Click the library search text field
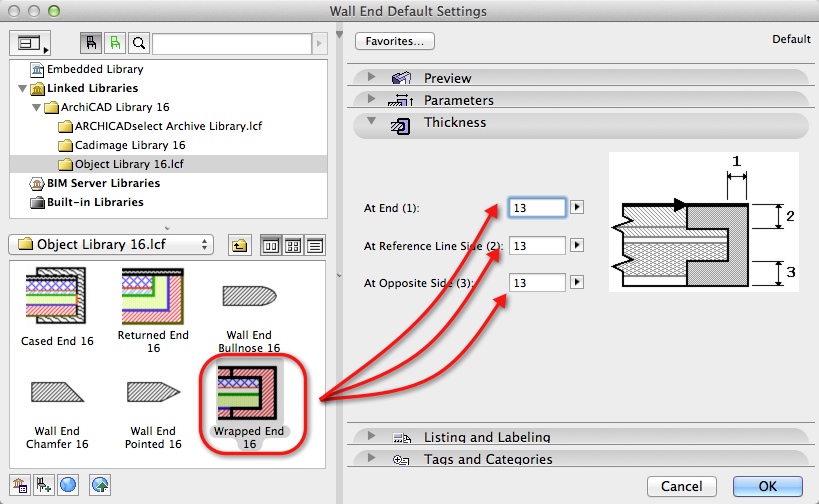This screenshot has width=819, height=504. pyautogui.click(x=232, y=43)
